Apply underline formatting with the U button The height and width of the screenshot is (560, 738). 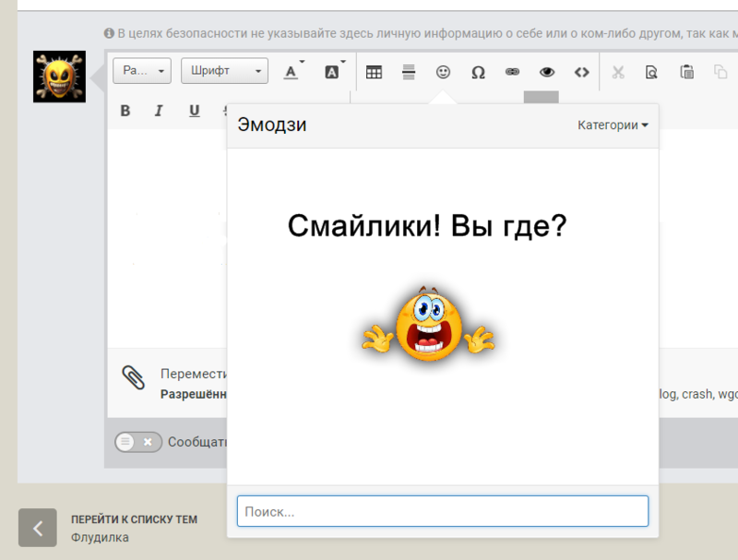(194, 111)
